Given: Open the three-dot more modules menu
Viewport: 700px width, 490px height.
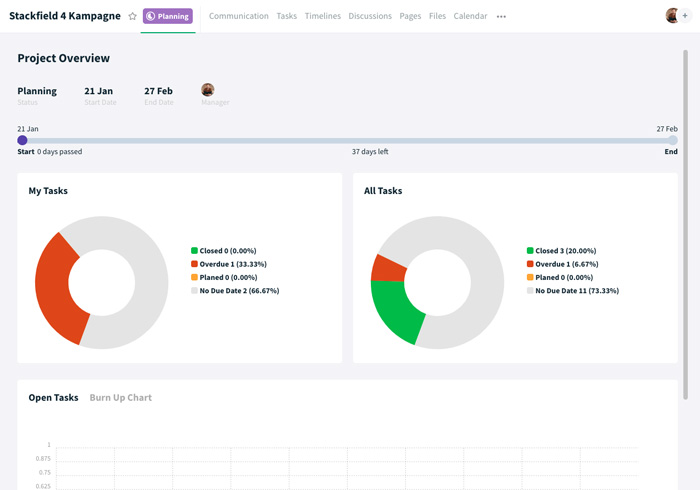Looking at the screenshot, I should tap(501, 17).
